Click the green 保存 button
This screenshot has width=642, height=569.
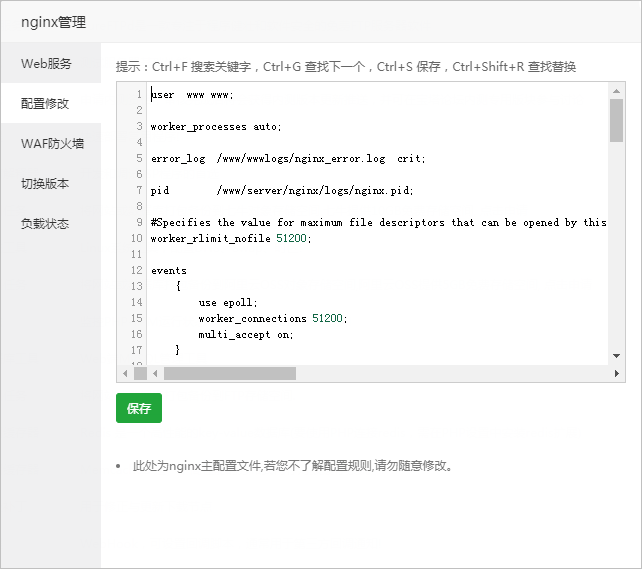pos(139,408)
